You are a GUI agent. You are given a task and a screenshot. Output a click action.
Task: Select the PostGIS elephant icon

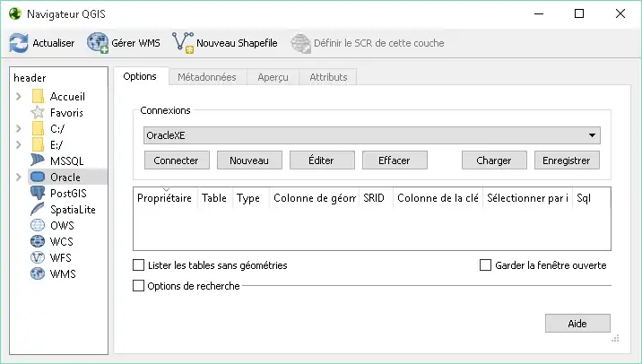pos(38,193)
